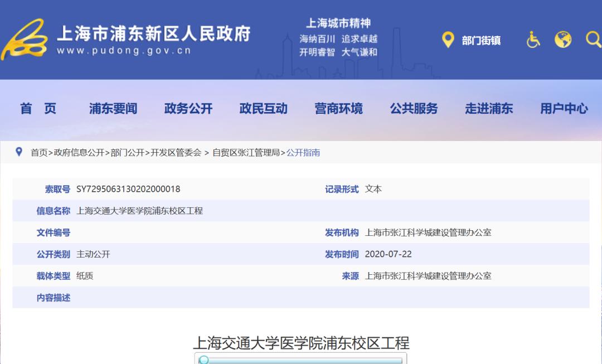
Task: Open 公共服务 navigation menu
Action: pyautogui.click(x=414, y=109)
